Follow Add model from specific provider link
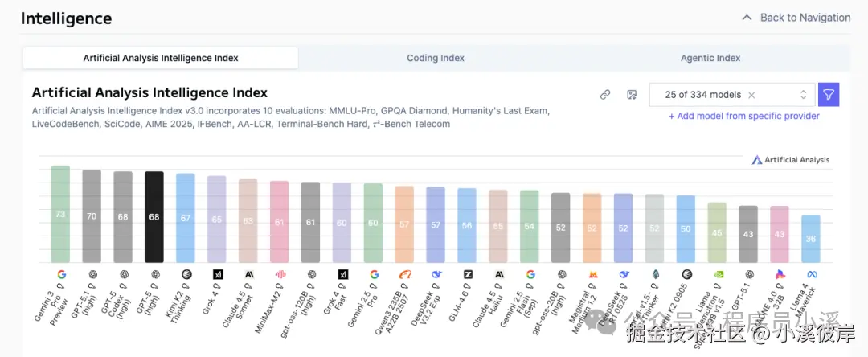The height and width of the screenshot is (357, 868). [744, 117]
